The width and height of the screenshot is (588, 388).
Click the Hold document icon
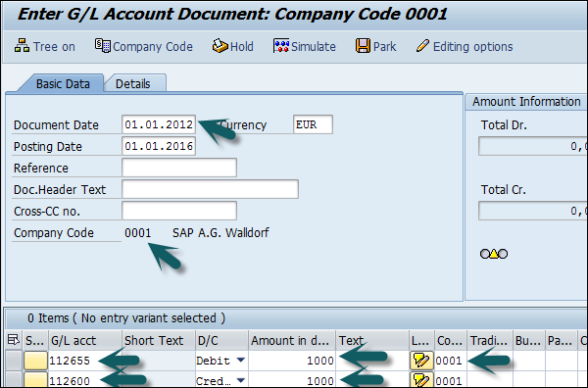(220, 46)
